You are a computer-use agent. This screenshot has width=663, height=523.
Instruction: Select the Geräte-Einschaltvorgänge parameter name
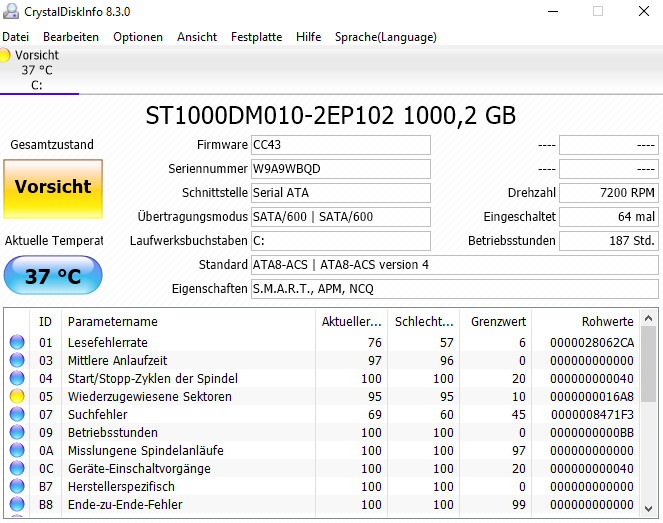tap(139, 468)
